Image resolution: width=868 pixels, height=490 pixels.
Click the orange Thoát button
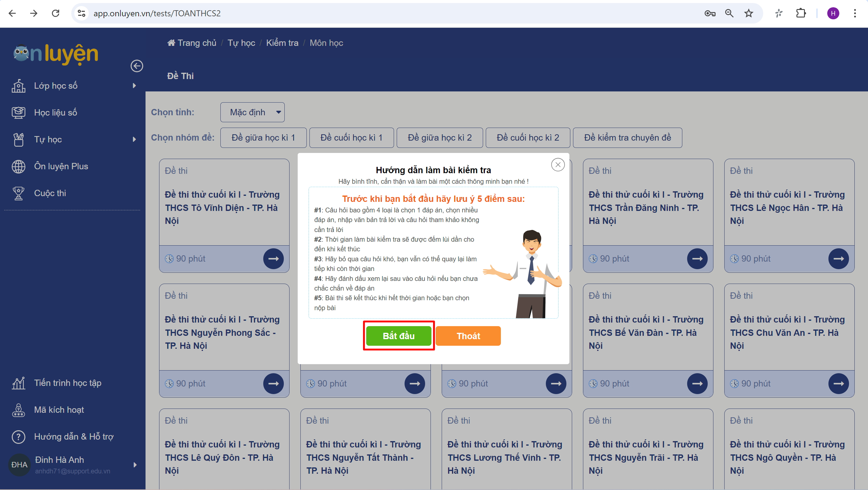468,336
